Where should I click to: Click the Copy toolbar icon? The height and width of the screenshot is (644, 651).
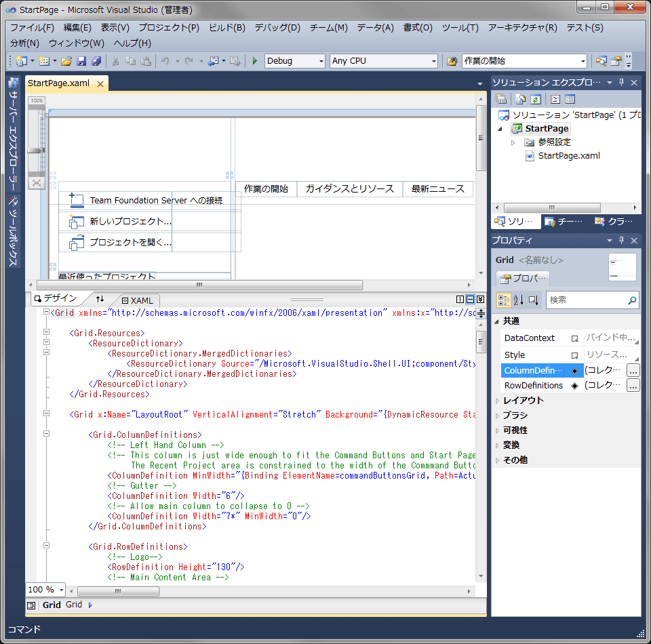(130, 61)
